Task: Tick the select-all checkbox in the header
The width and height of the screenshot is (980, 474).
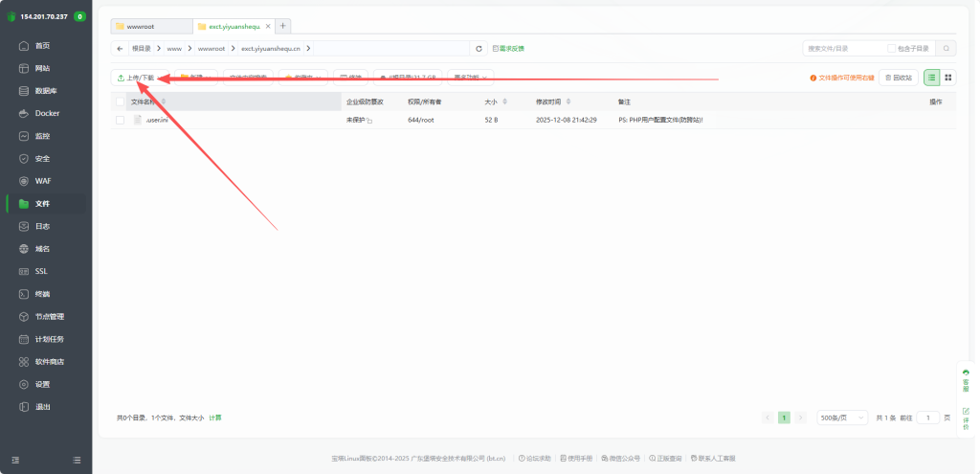Action: click(x=120, y=102)
